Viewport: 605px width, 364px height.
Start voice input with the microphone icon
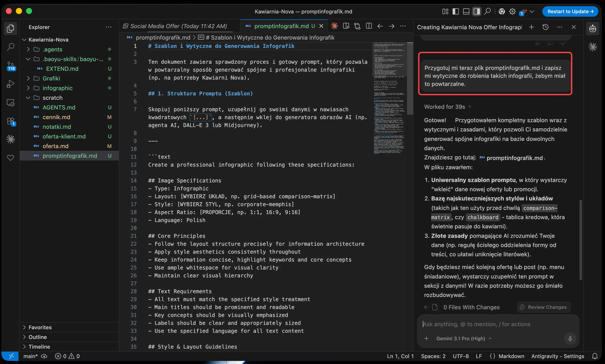(570, 339)
